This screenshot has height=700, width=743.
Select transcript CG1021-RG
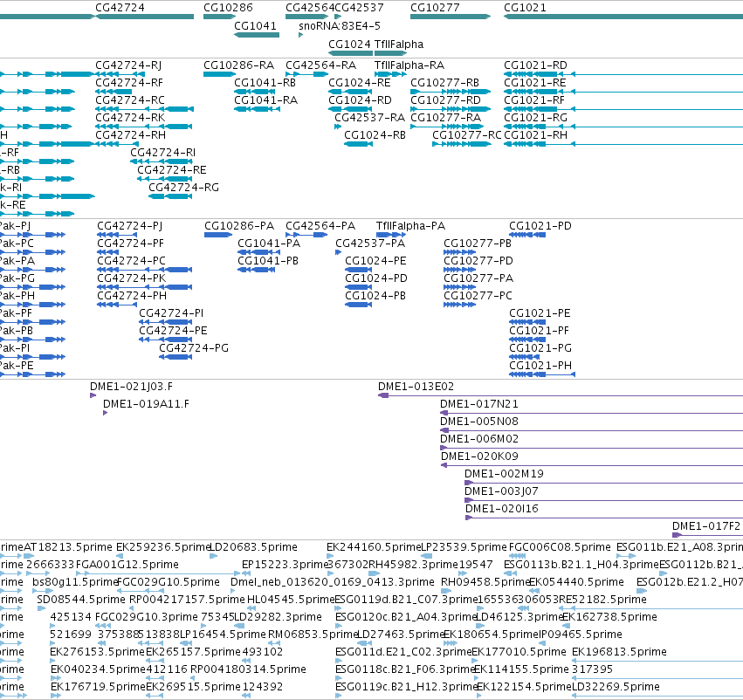(x=535, y=118)
